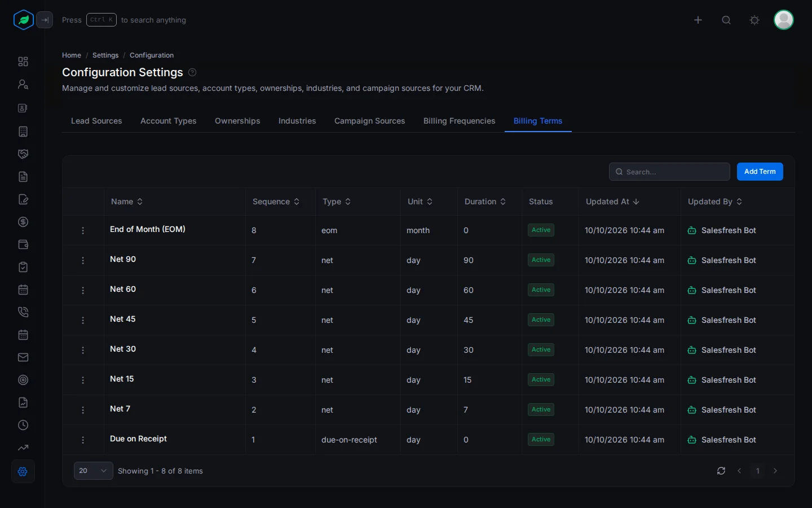Go to next page arrow

(x=775, y=471)
